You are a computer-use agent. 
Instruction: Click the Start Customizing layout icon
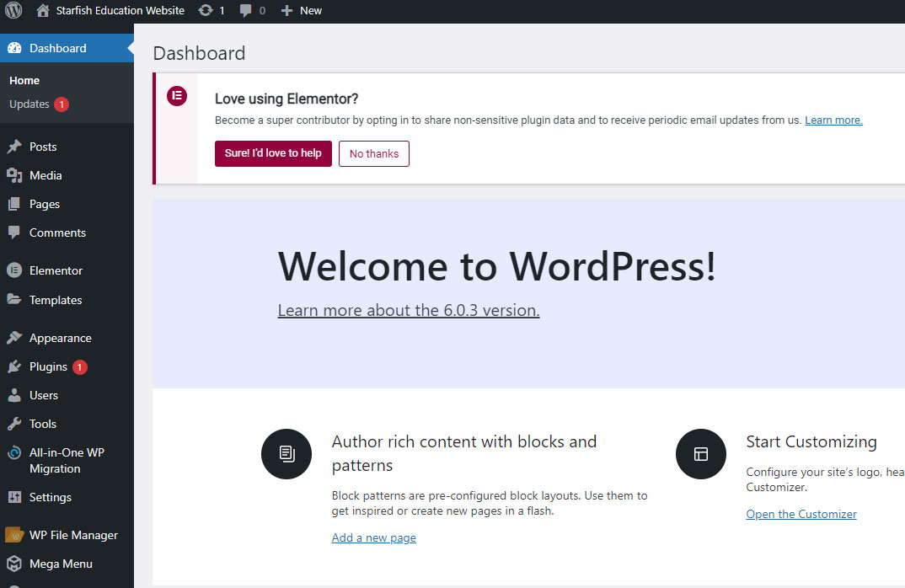(x=700, y=454)
